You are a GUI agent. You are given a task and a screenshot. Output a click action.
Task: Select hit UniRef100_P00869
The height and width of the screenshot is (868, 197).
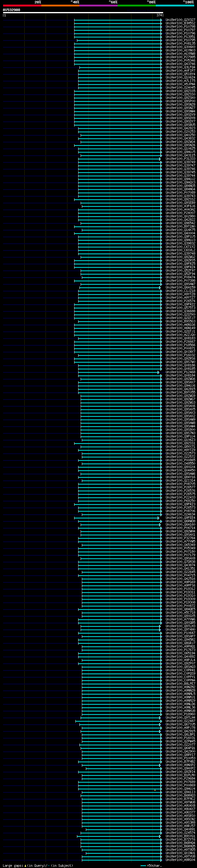click(x=180, y=785)
